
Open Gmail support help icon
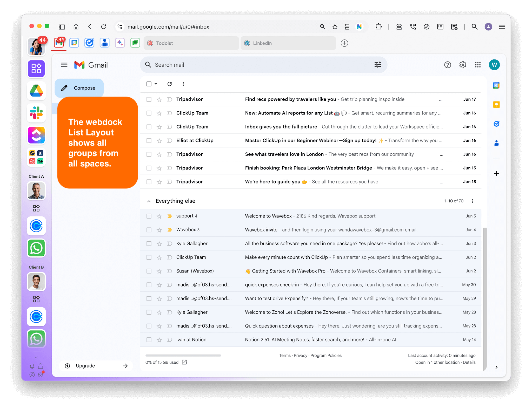[448, 65]
